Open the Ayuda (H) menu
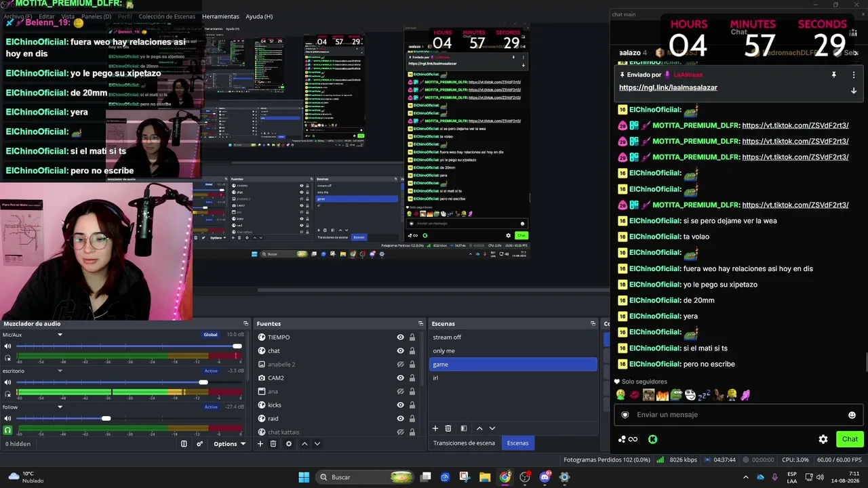This screenshot has height=488, width=868. tap(259, 16)
